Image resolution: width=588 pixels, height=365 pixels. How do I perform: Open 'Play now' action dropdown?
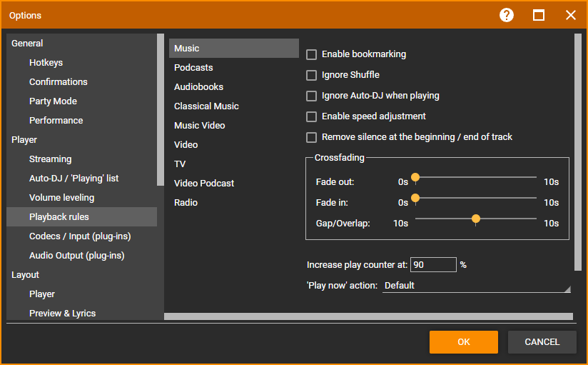point(476,286)
